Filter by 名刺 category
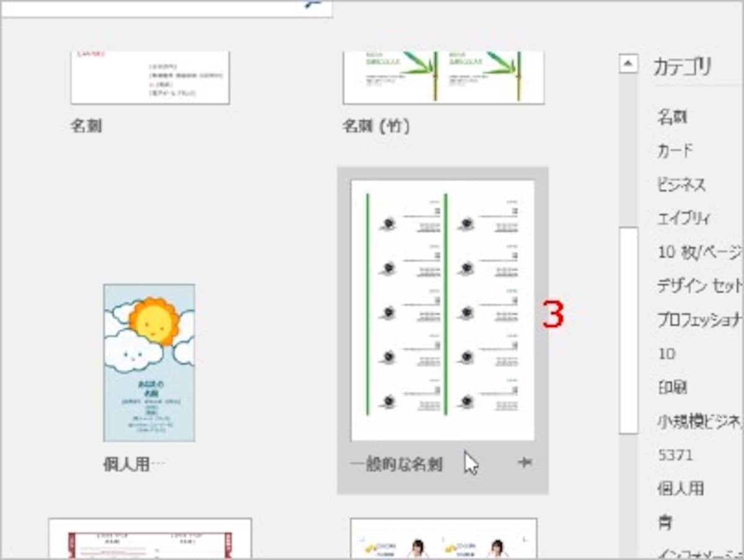The height and width of the screenshot is (560, 744). tap(673, 117)
